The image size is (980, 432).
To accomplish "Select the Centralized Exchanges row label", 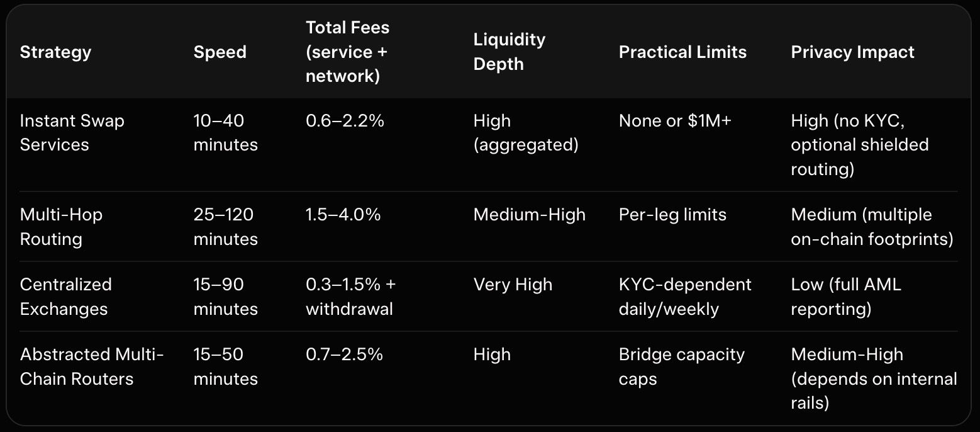I will [x=65, y=297].
